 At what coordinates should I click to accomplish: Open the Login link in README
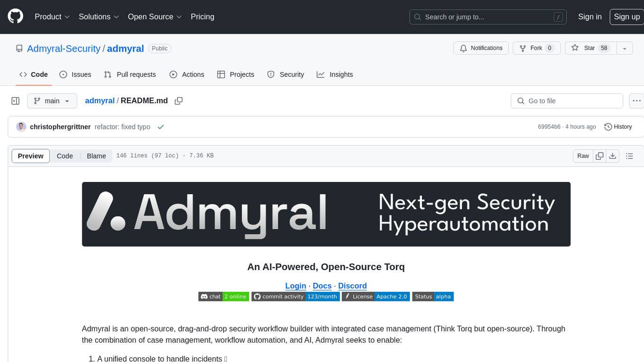point(295,286)
